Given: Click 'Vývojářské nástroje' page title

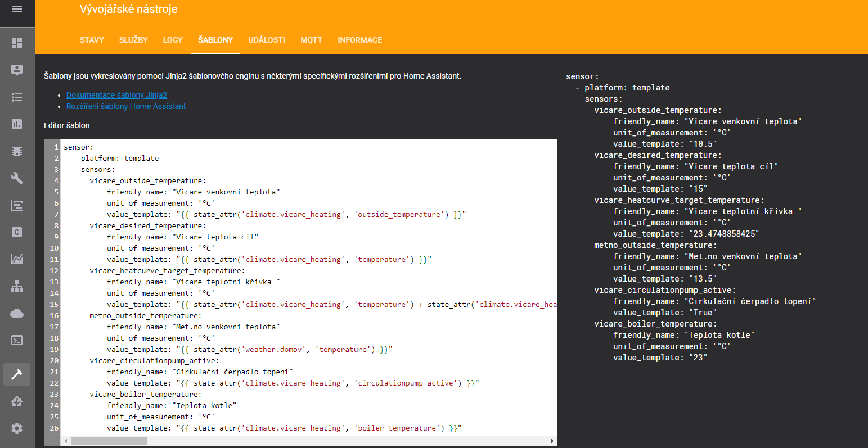Looking at the screenshot, I should point(129,9).
